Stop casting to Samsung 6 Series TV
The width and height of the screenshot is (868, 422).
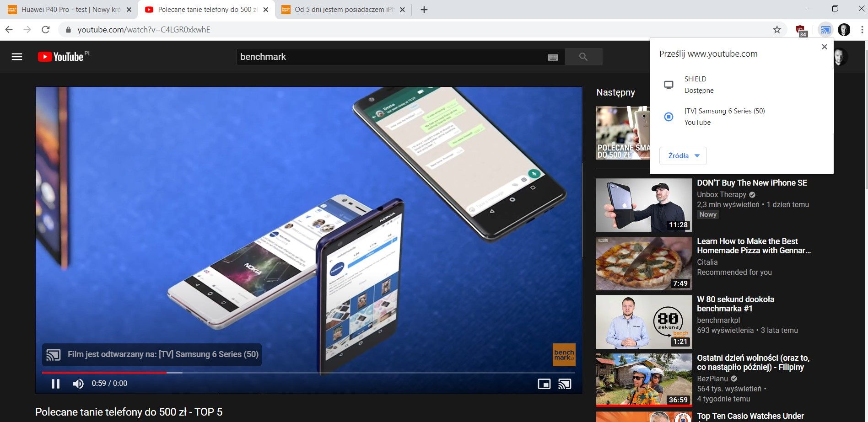tap(742, 117)
